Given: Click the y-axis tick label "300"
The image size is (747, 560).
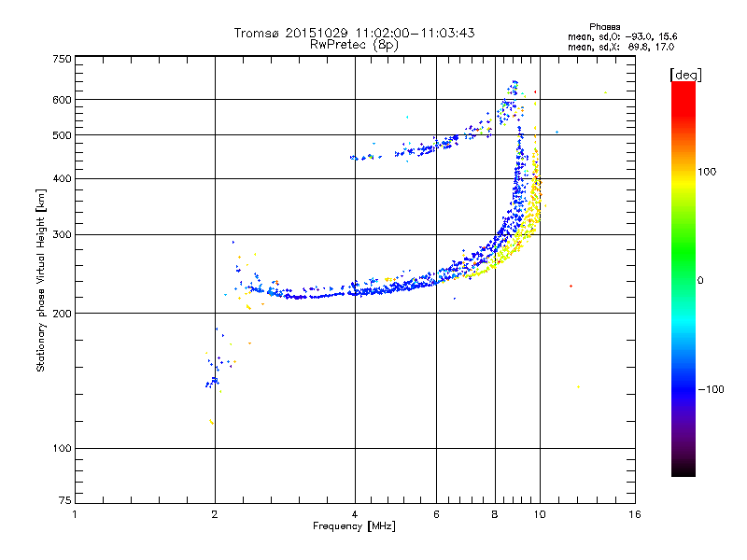Looking at the screenshot, I should (x=62, y=235).
